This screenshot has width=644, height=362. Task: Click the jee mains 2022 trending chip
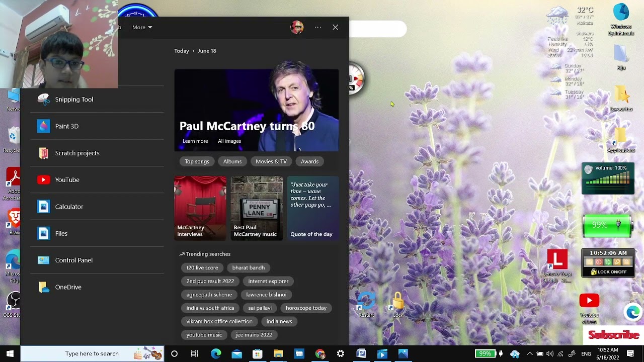point(254,335)
